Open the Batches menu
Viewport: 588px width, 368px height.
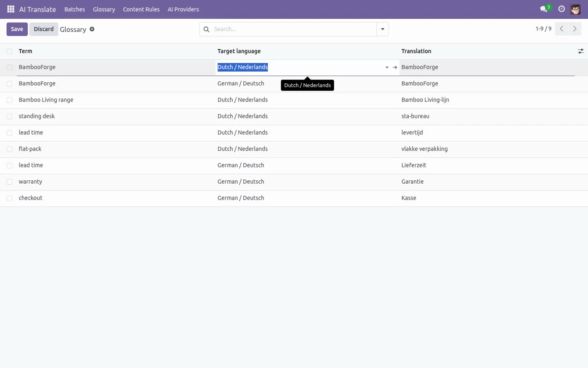click(75, 9)
